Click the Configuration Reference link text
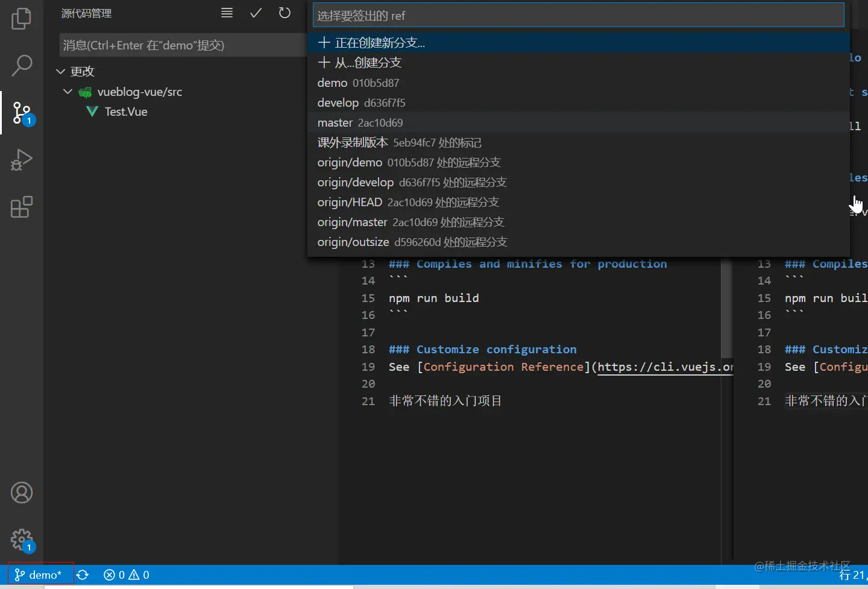868x589 pixels. click(503, 367)
